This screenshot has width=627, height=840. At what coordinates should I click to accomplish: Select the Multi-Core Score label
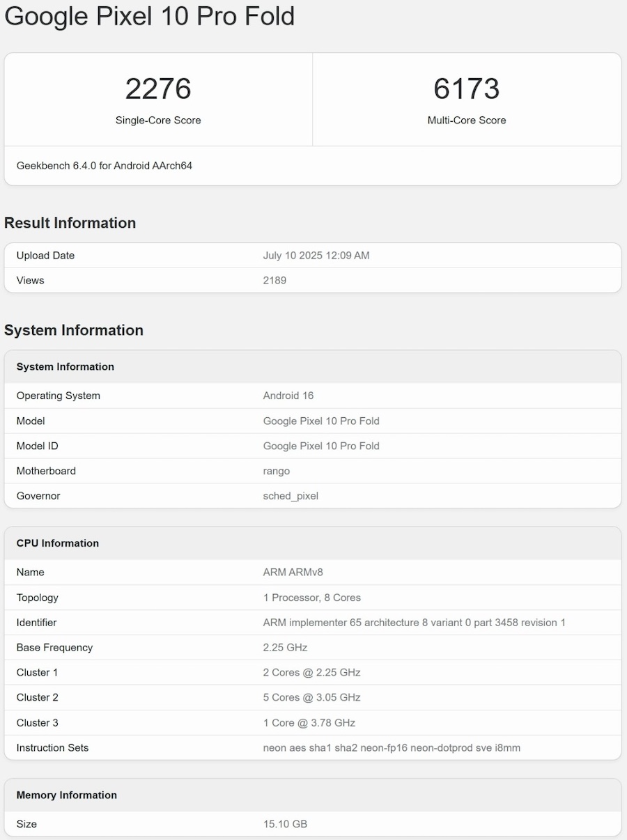[x=466, y=120]
